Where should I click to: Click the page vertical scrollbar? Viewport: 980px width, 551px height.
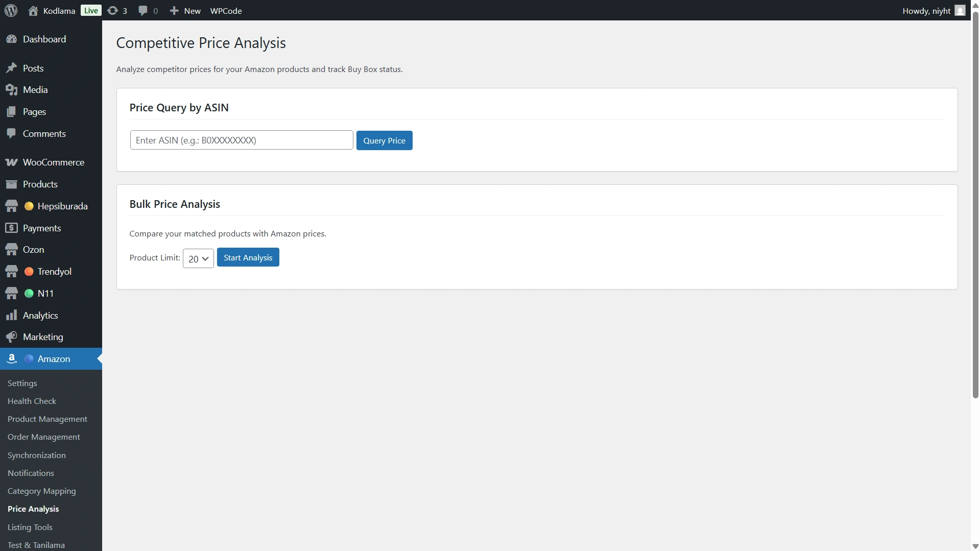(975, 204)
